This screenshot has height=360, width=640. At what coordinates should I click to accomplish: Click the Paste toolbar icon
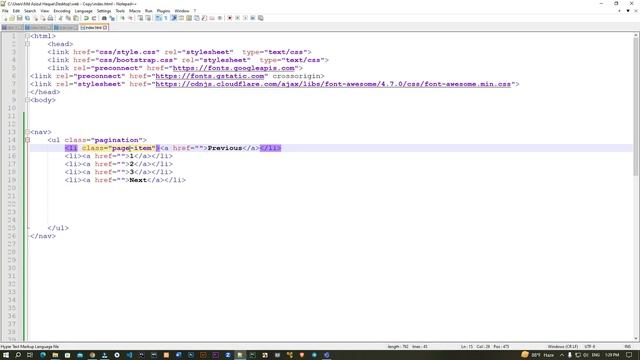coord(76,18)
